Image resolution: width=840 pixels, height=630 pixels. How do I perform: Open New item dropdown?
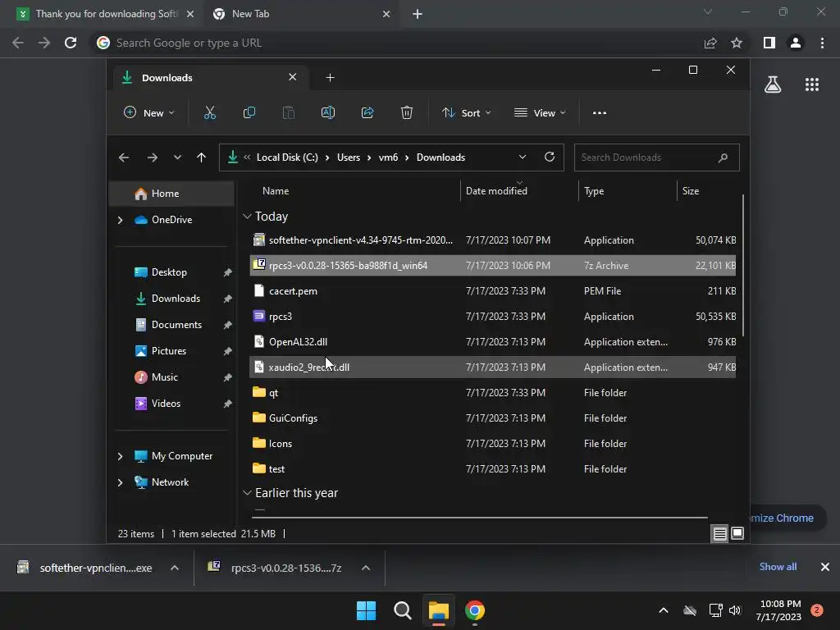149,113
